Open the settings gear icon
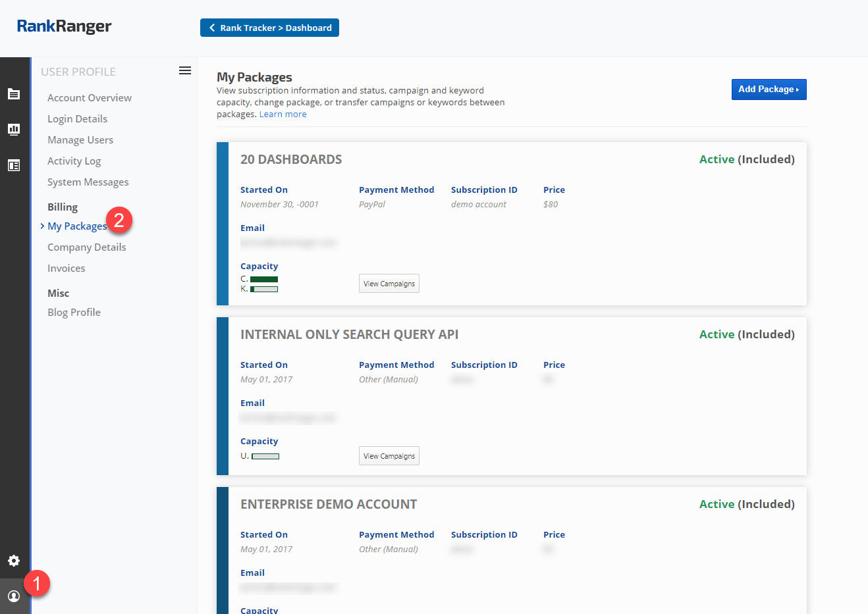Image resolution: width=868 pixels, height=614 pixels. (x=14, y=561)
